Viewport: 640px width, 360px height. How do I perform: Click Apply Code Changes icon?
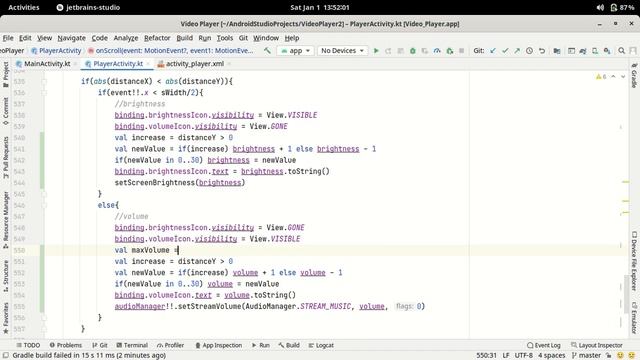(400, 51)
